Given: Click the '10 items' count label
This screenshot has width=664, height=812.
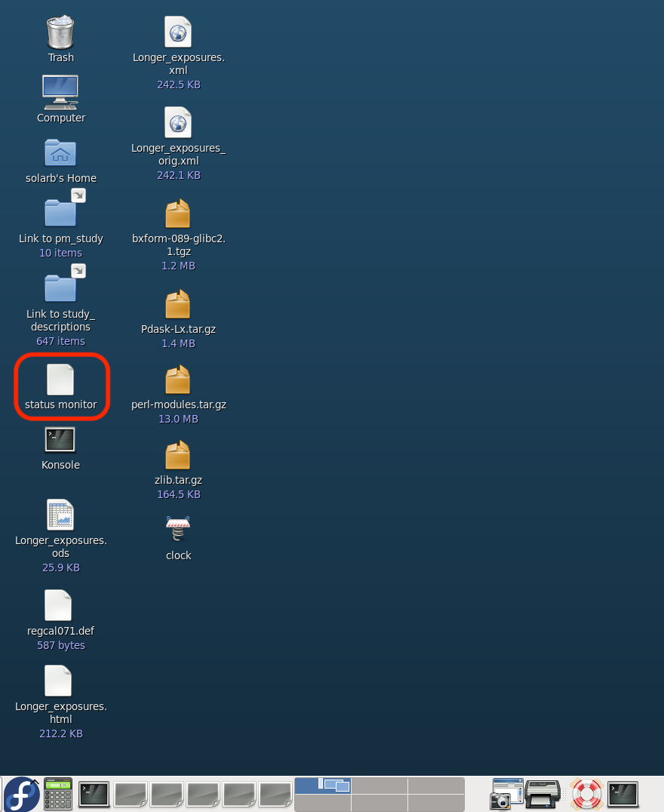Looking at the screenshot, I should (60, 253).
